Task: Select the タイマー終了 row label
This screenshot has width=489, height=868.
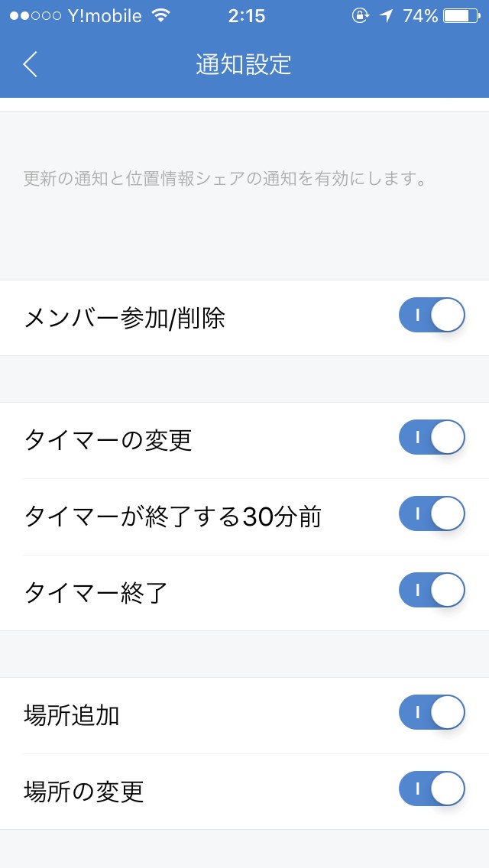Action: click(x=96, y=593)
